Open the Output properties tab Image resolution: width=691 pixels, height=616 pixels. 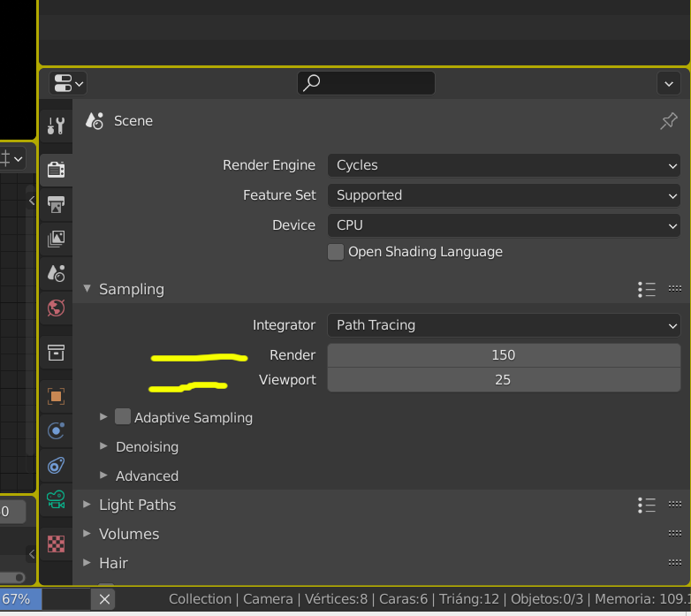(x=56, y=204)
